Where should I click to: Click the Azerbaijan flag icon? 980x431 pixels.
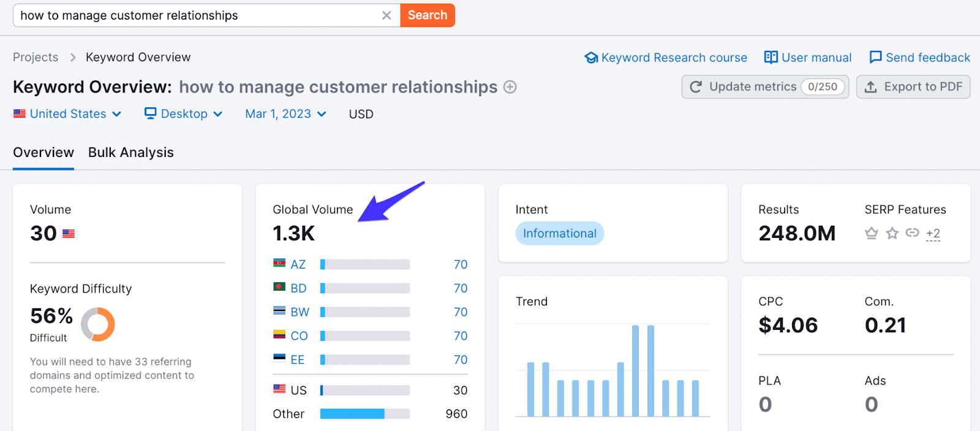[x=279, y=263]
